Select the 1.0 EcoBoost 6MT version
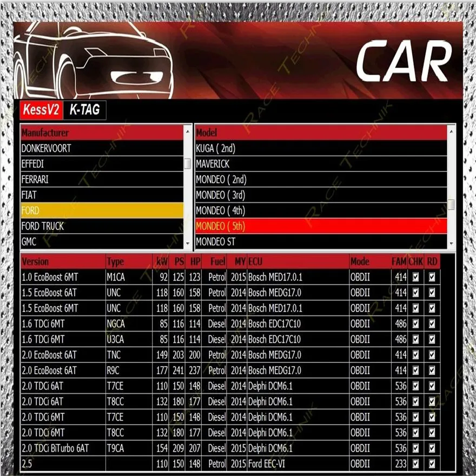The image size is (476, 476). (63, 277)
